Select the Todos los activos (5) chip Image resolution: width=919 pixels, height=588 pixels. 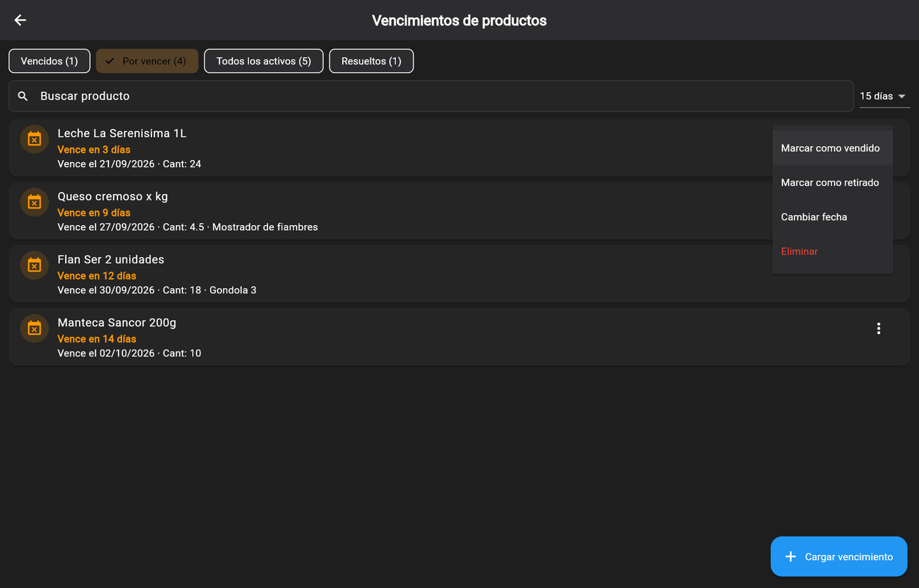[x=264, y=61]
